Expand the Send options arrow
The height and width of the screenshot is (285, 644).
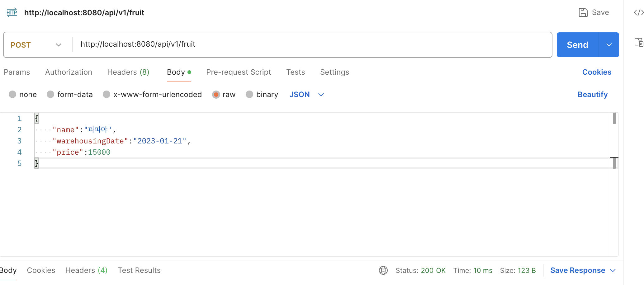[x=609, y=45]
